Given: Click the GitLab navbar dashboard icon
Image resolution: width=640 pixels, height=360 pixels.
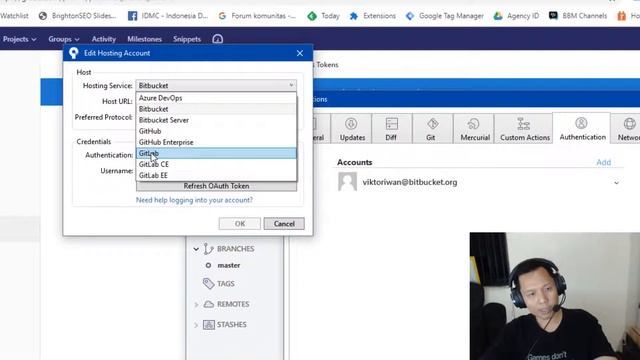Looking at the screenshot, I should pyautogui.click(x=218, y=39).
